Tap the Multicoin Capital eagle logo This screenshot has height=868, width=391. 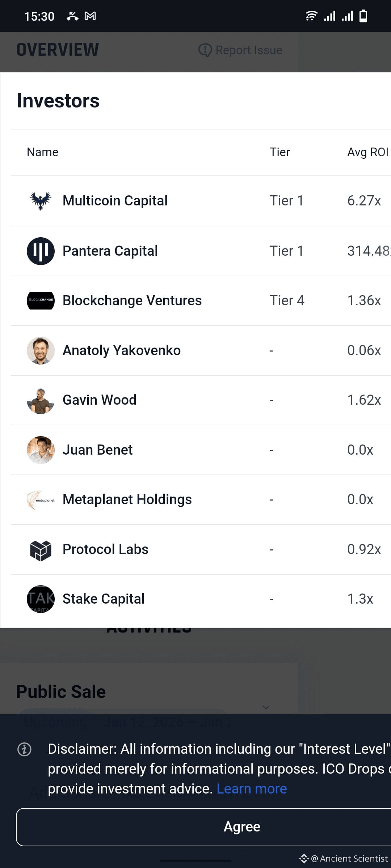pos(41,201)
